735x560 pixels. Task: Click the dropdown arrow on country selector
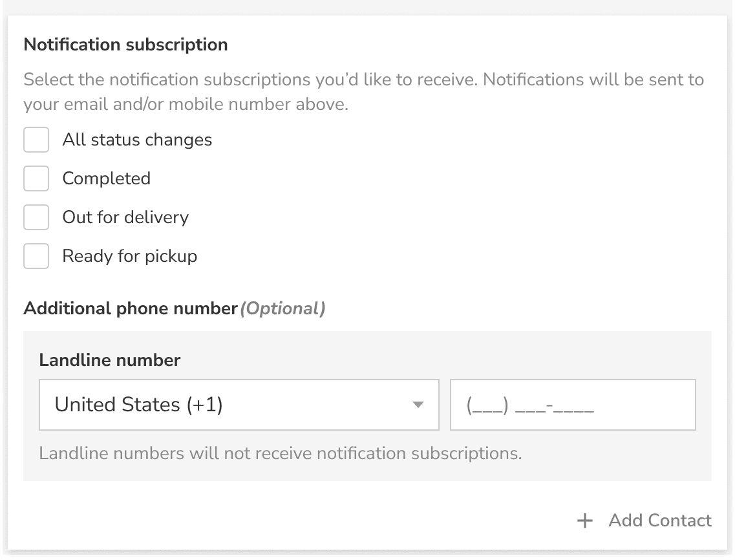[417, 405]
